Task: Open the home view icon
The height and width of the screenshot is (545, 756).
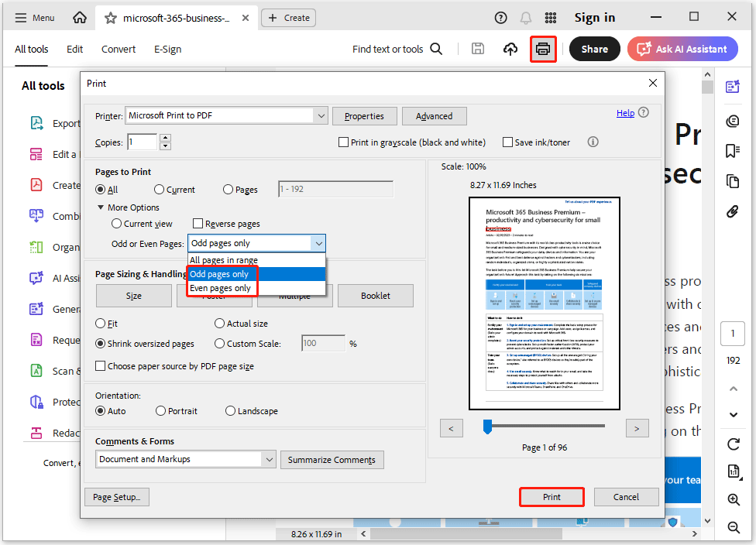Action: coord(80,18)
